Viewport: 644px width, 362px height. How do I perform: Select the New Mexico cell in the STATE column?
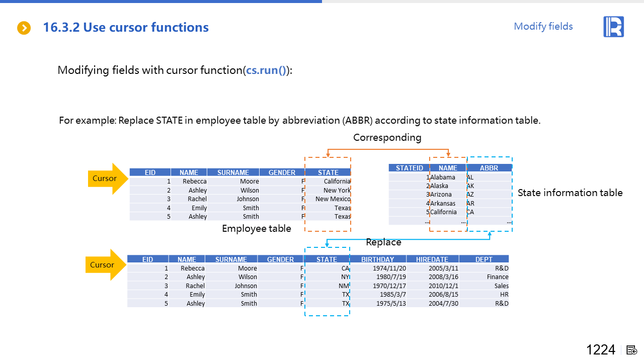333,199
